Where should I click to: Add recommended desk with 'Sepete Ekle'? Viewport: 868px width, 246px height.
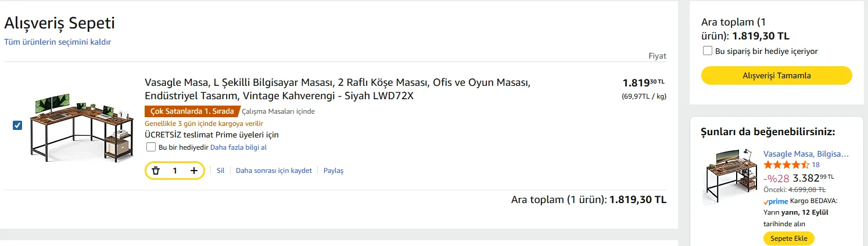coord(788,238)
